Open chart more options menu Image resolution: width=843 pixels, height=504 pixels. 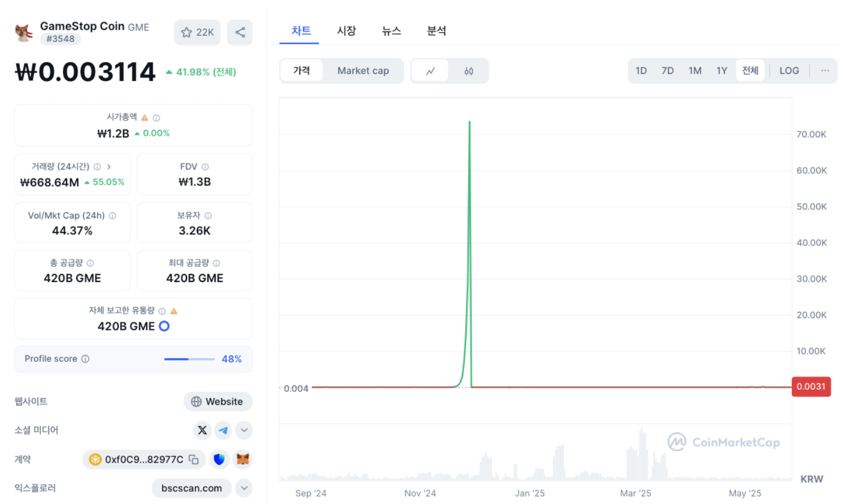pyautogui.click(x=825, y=71)
